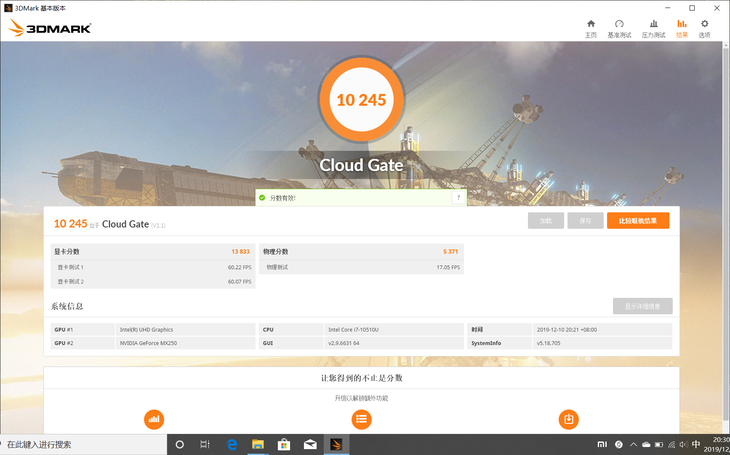Click the OneDrive cloud tray icon
Screen dimensions: 730x455
tap(646, 444)
